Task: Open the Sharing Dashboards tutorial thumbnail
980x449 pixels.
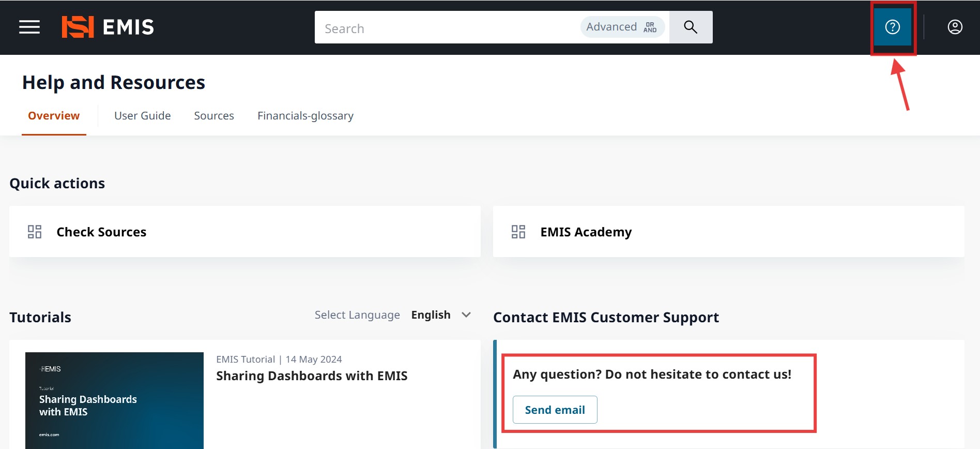Action: pos(114,400)
